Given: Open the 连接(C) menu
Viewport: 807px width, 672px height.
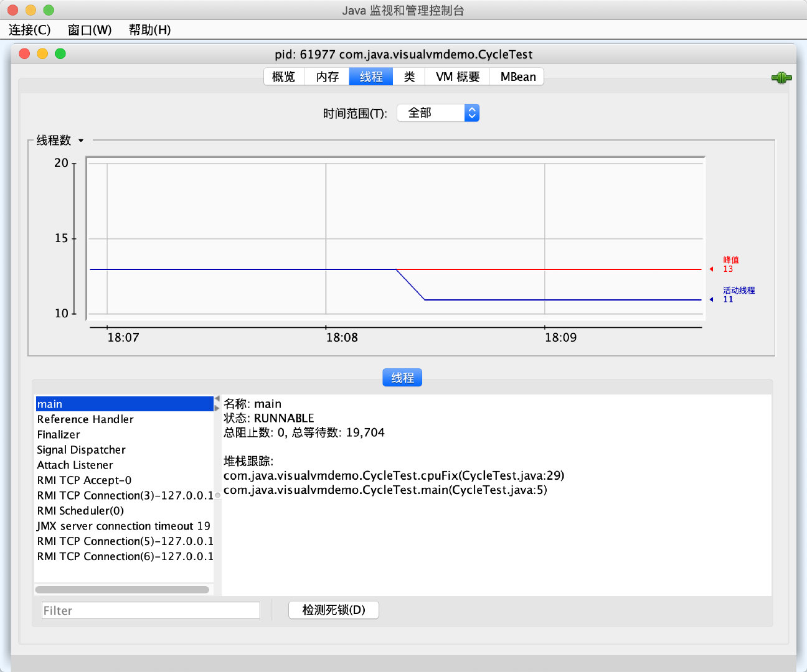Looking at the screenshot, I should pyautogui.click(x=30, y=30).
